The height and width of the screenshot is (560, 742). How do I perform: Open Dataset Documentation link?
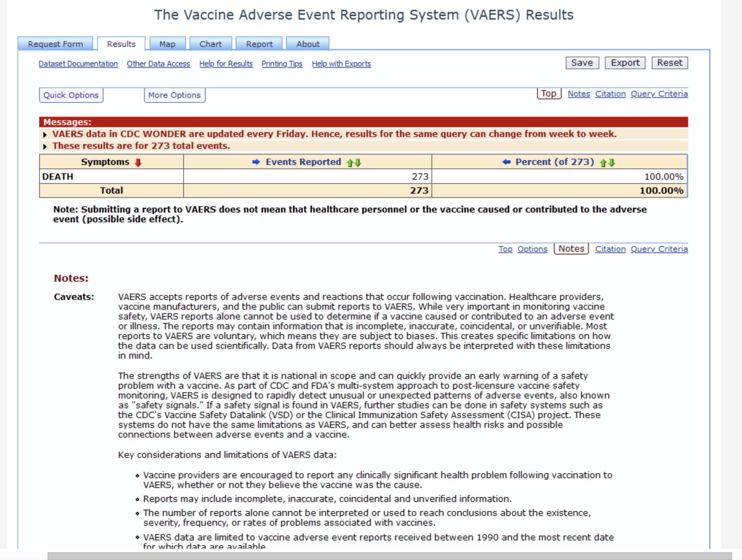point(78,64)
